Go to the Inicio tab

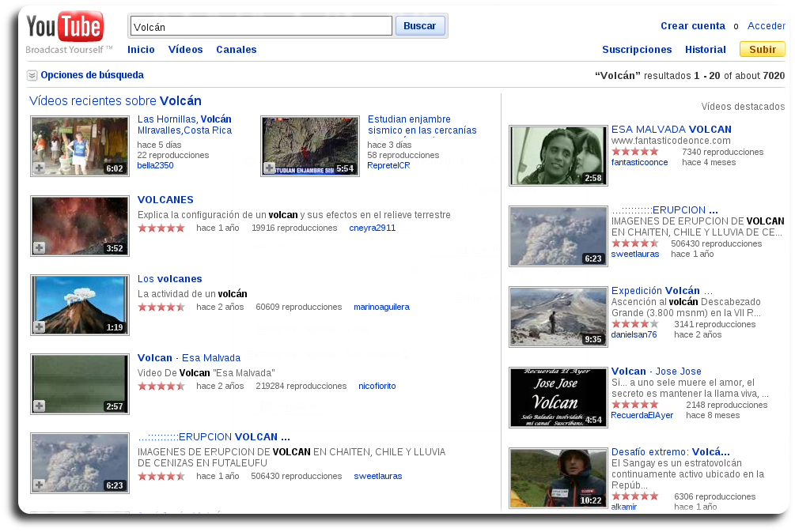click(x=141, y=49)
